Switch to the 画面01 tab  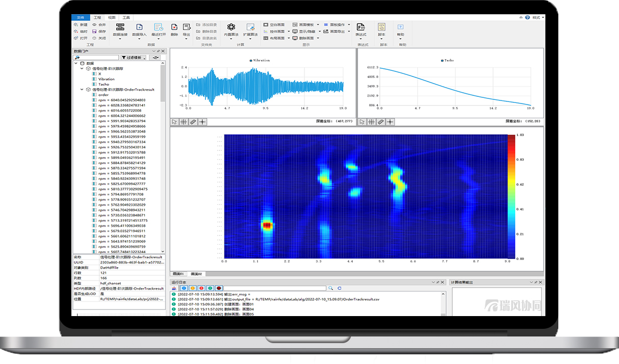point(178,274)
